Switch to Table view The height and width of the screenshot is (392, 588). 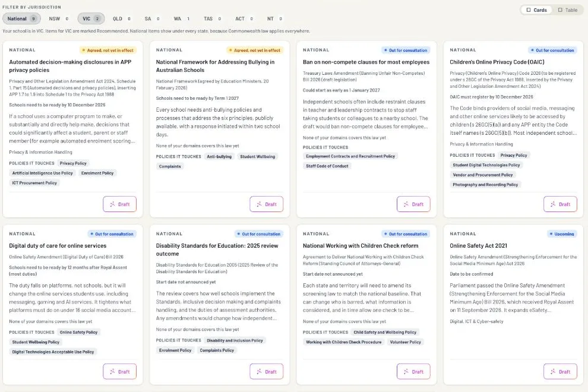(568, 10)
